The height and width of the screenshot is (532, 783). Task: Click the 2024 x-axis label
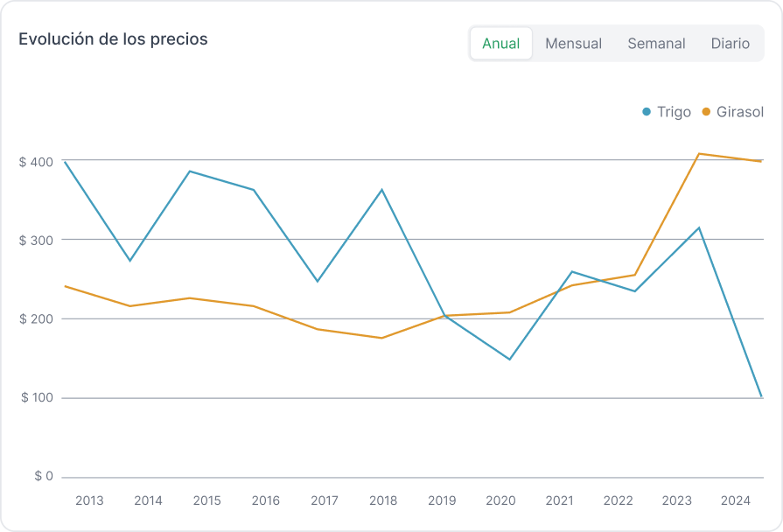735,501
